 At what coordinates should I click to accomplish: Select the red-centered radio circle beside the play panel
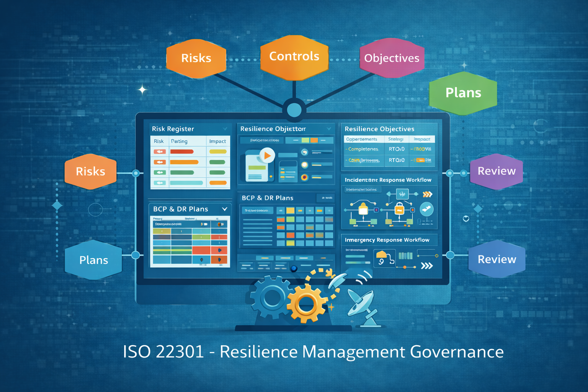[304, 177]
